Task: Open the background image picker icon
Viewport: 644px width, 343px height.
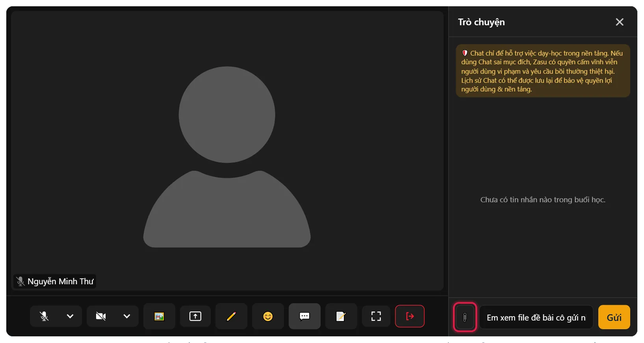Action: pos(159,316)
